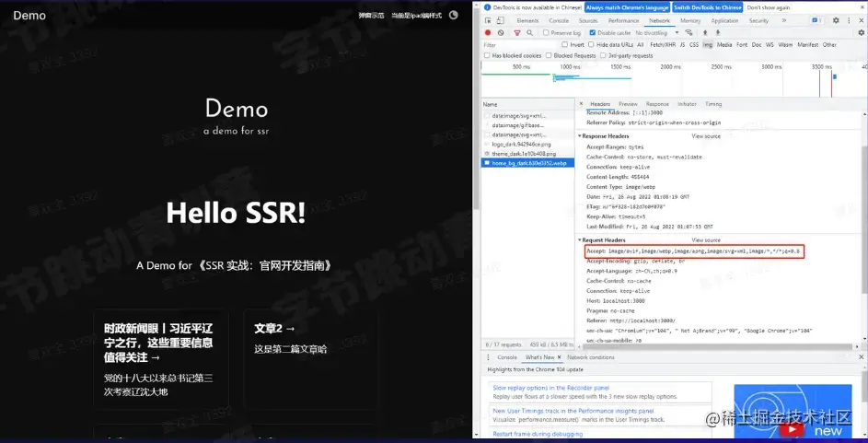Viewport: 868px width, 443px height.
Task: Open Network panel settings gear
Action: click(x=861, y=32)
